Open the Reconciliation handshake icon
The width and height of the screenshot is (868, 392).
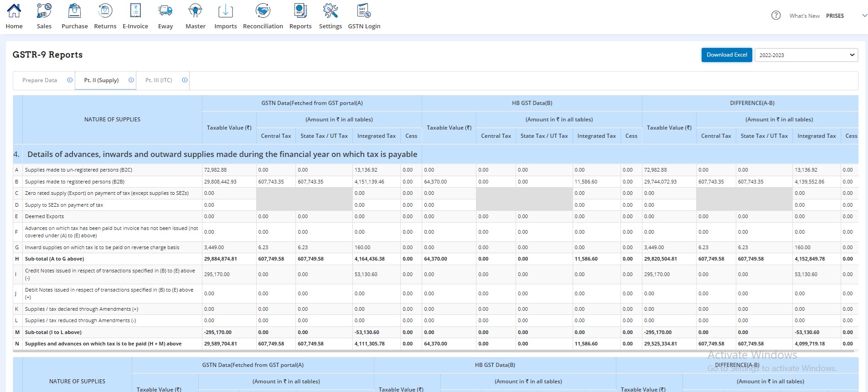[263, 11]
